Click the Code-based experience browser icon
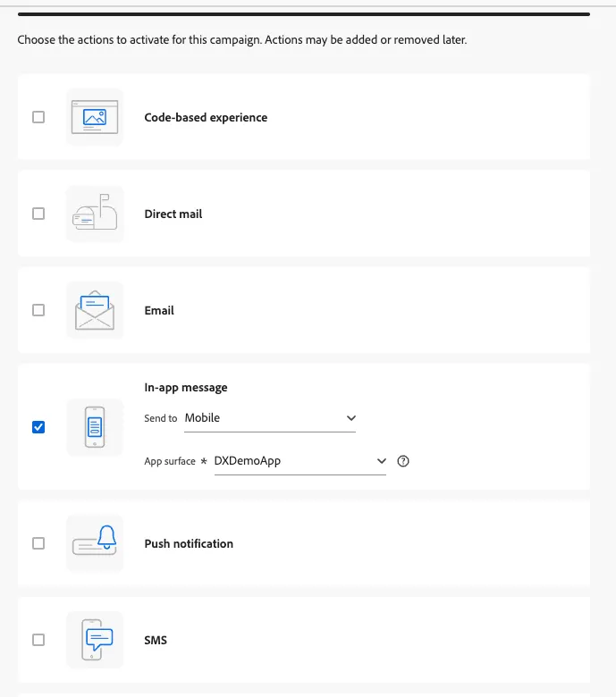 tap(95, 117)
